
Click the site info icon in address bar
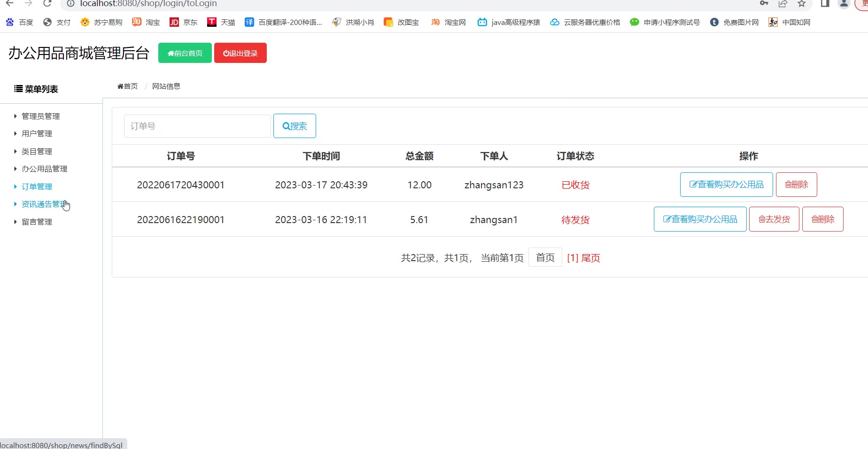(x=70, y=3)
